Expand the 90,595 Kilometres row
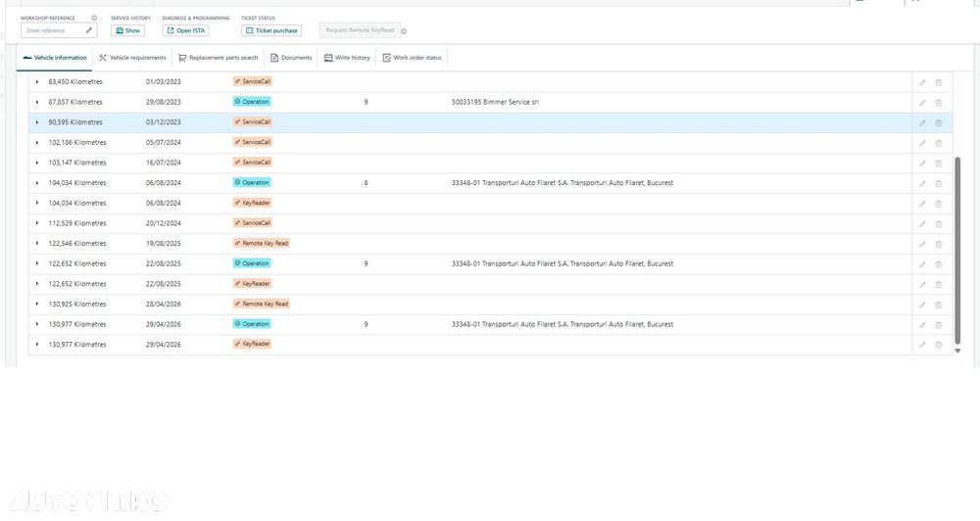 (x=37, y=122)
